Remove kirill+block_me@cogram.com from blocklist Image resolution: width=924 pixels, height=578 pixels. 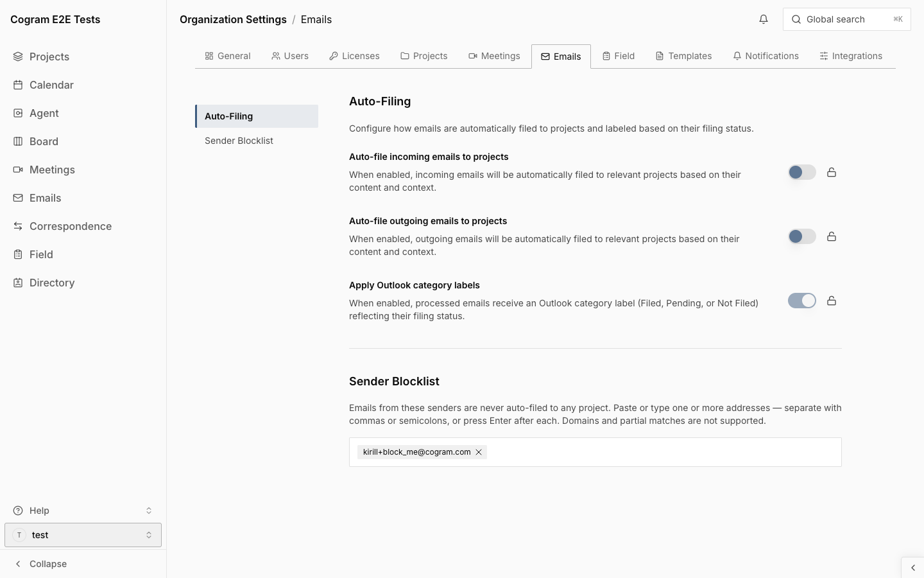click(479, 452)
